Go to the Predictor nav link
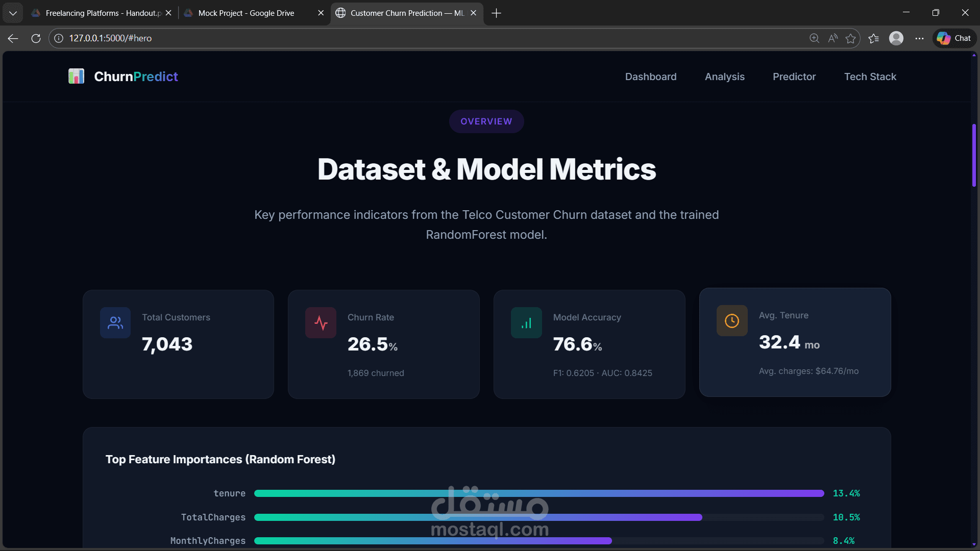Image resolution: width=980 pixels, height=551 pixels. coord(794,77)
